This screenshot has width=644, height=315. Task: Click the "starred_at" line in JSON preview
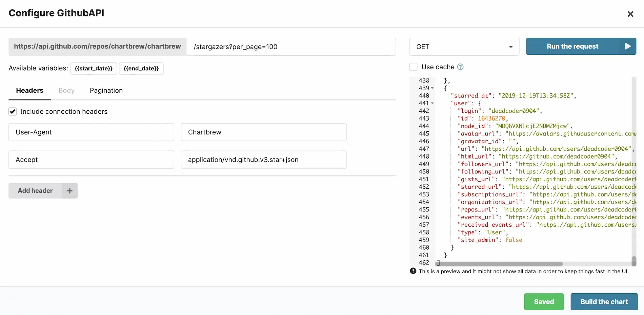pos(514,96)
